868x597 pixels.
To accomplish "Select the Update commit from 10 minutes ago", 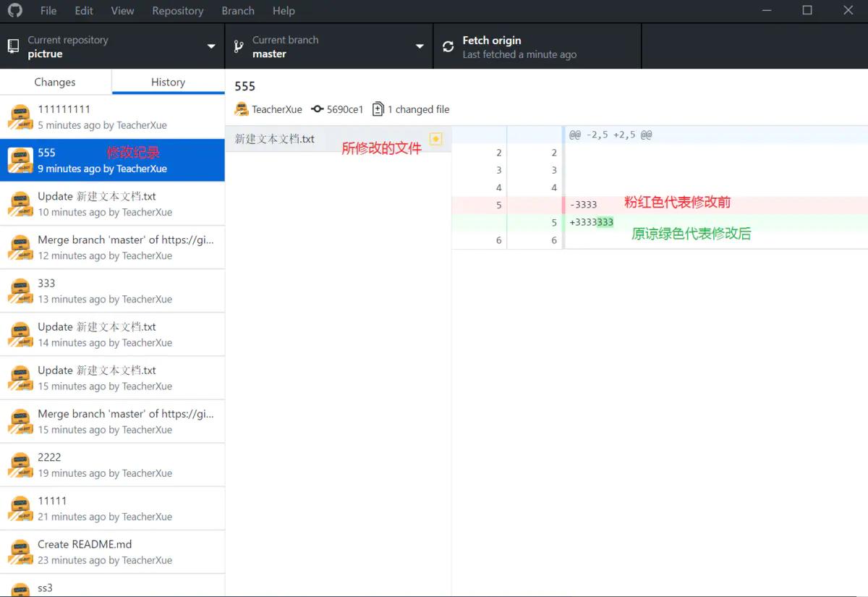I will [112, 203].
